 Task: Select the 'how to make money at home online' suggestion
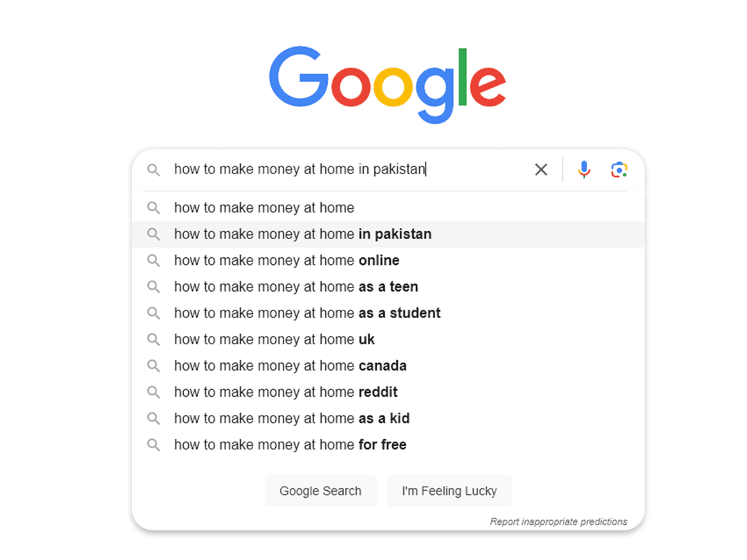(x=286, y=260)
